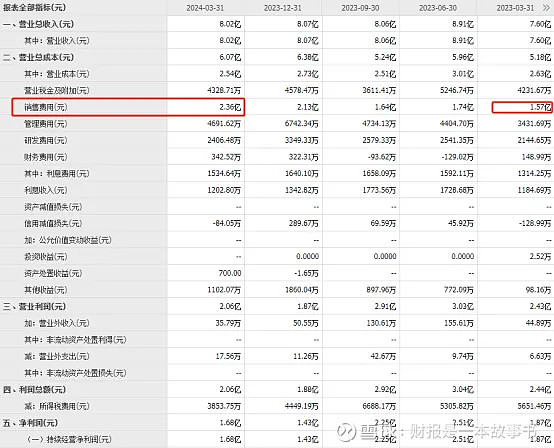The height and width of the screenshot is (448, 554).
Task: Click the 其中：利息费用(元) row label
Action: 57,173
